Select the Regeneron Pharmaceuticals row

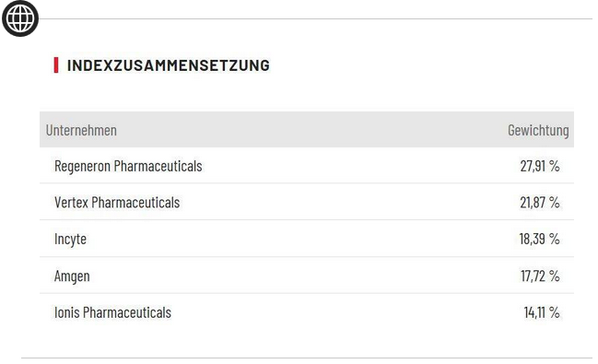click(x=307, y=166)
